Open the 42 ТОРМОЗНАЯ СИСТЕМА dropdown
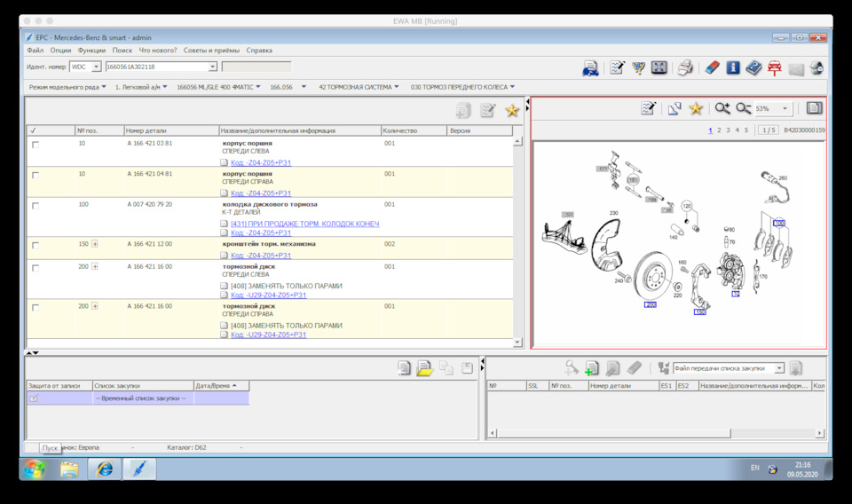Image resolution: width=852 pixels, height=504 pixels. click(x=359, y=87)
